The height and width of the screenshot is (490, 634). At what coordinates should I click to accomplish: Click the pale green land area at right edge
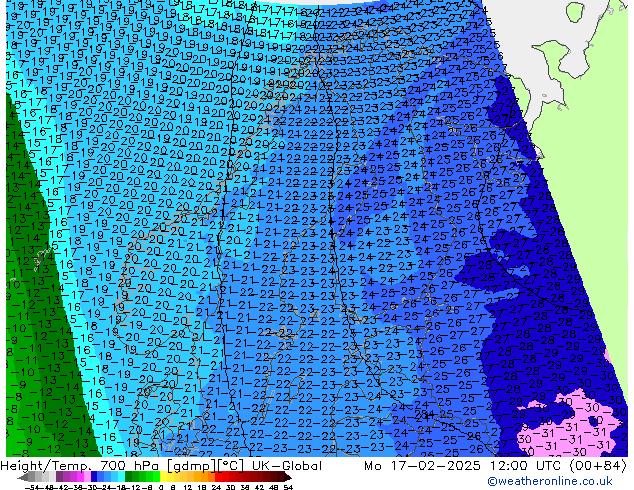pos(590,200)
